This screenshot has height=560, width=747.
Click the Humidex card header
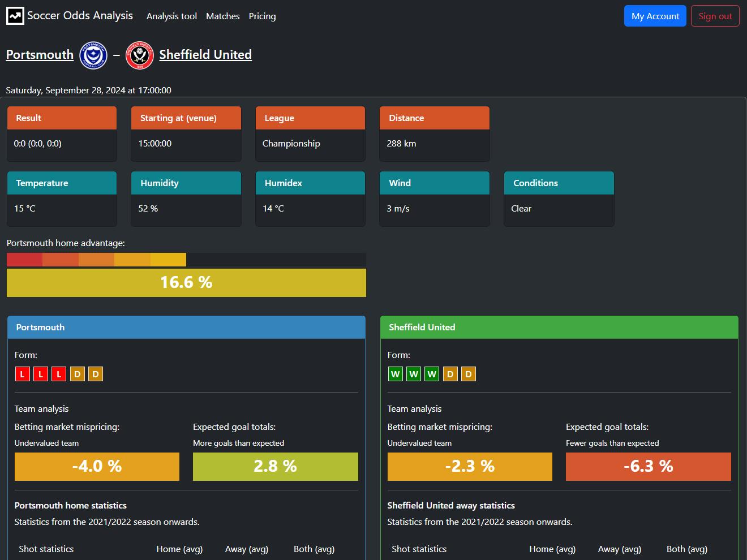click(310, 183)
